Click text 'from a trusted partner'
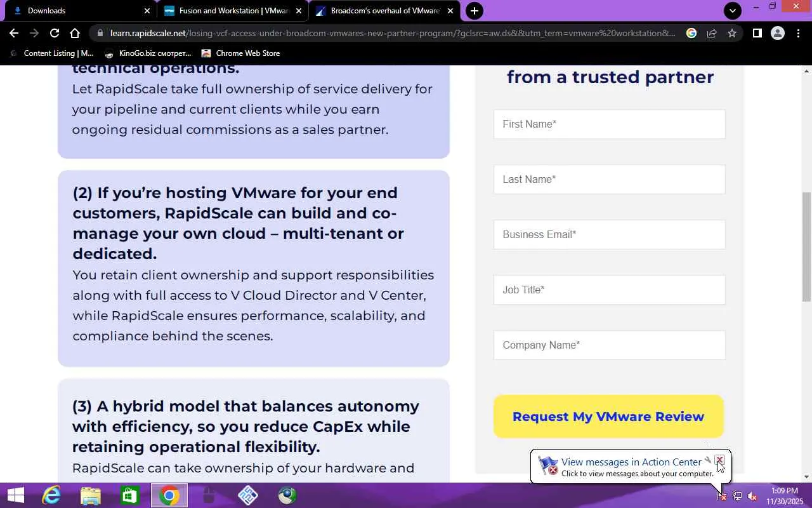Viewport: 812px width, 508px height. pos(610,77)
